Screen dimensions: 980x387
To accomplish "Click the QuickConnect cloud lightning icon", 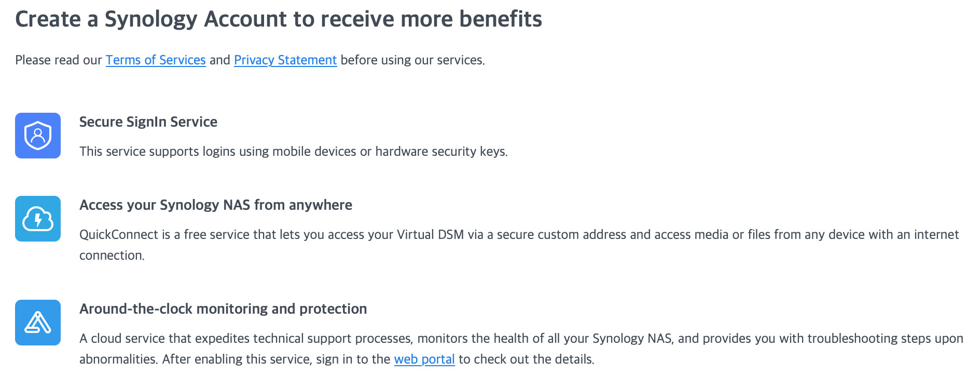I will 38,219.
